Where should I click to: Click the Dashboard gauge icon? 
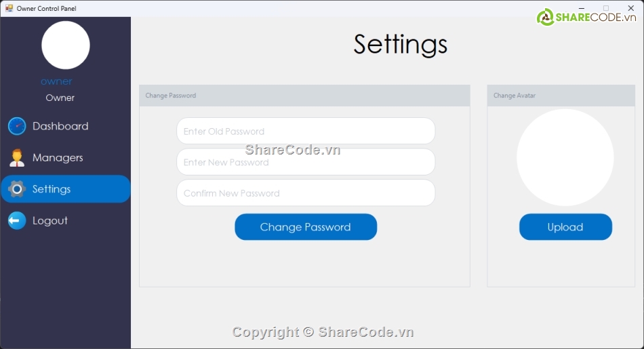pos(17,126)
